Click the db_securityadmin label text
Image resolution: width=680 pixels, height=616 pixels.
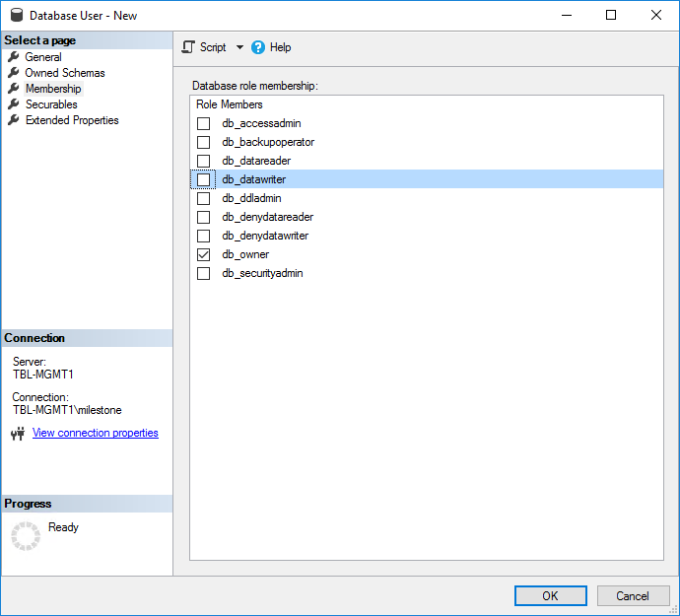click(x=262, y=273)
